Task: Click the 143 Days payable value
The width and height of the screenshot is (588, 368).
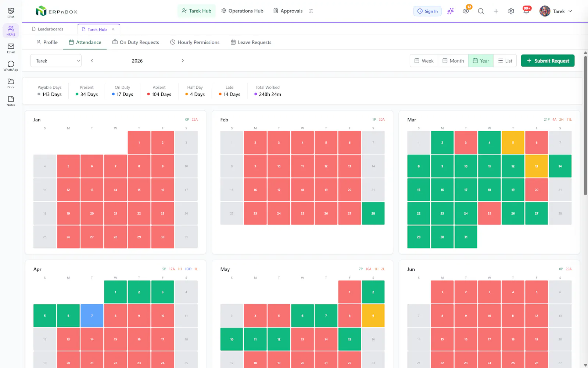Action: (52, 94)
